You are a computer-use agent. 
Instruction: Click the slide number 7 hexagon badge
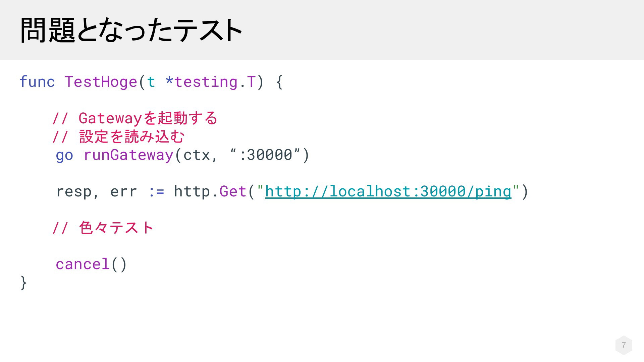624,345
